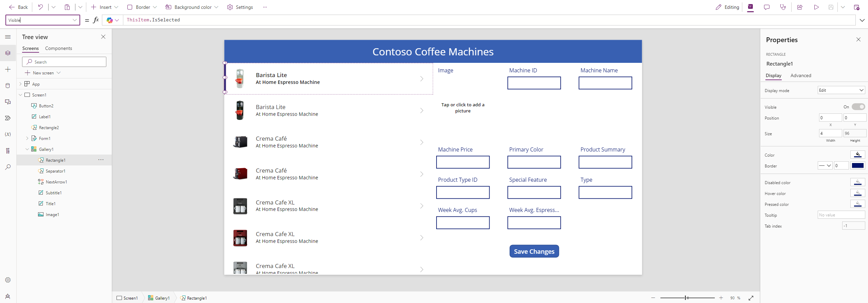Open the more commands ellipsis

(265, 7)
